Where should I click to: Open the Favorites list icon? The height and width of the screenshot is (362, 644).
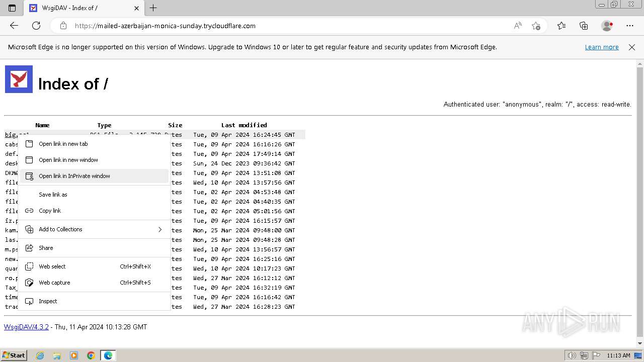click(x=561, y=26)
